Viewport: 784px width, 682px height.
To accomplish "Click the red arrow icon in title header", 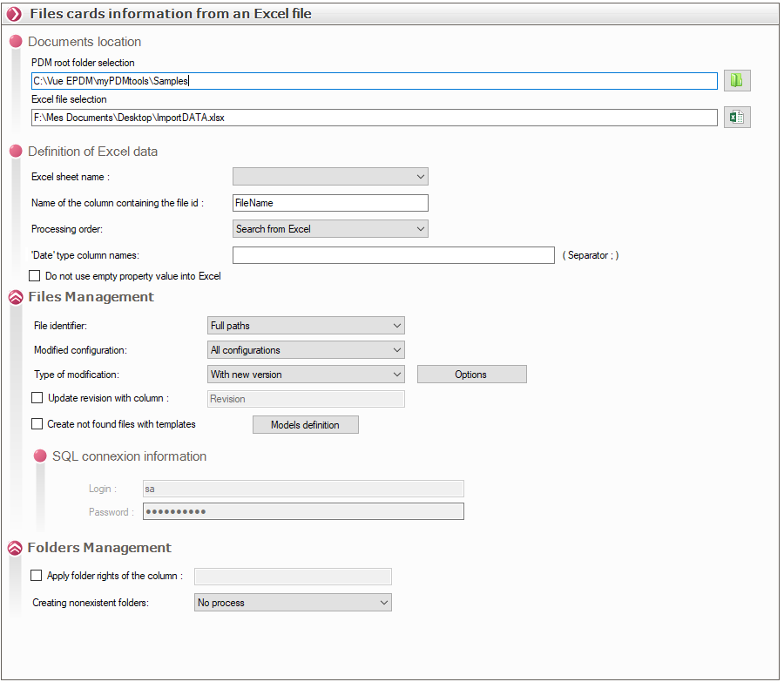I will click(15, 14).
